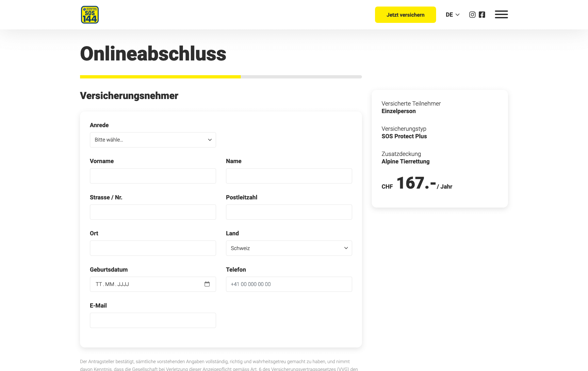
Task: Click the yellow form progress bar
Action: [x=160, y=77]
